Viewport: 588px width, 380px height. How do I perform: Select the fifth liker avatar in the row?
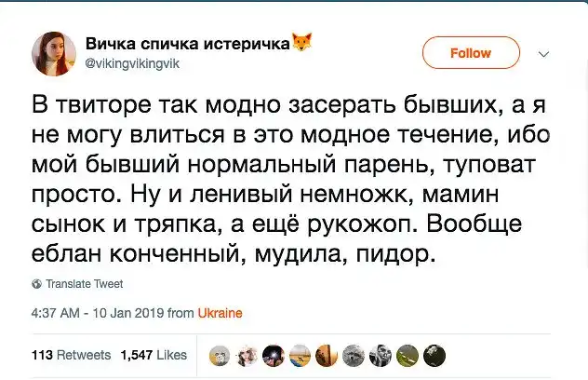point(327,355)
